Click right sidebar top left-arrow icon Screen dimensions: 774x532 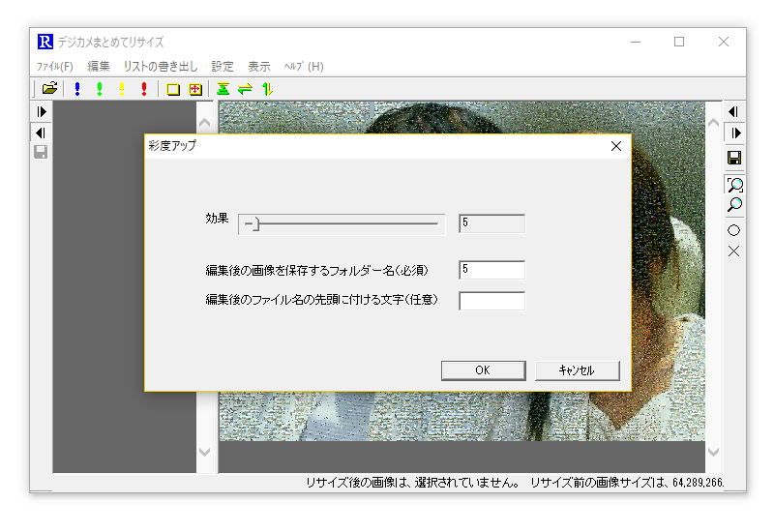click(733, 112)
